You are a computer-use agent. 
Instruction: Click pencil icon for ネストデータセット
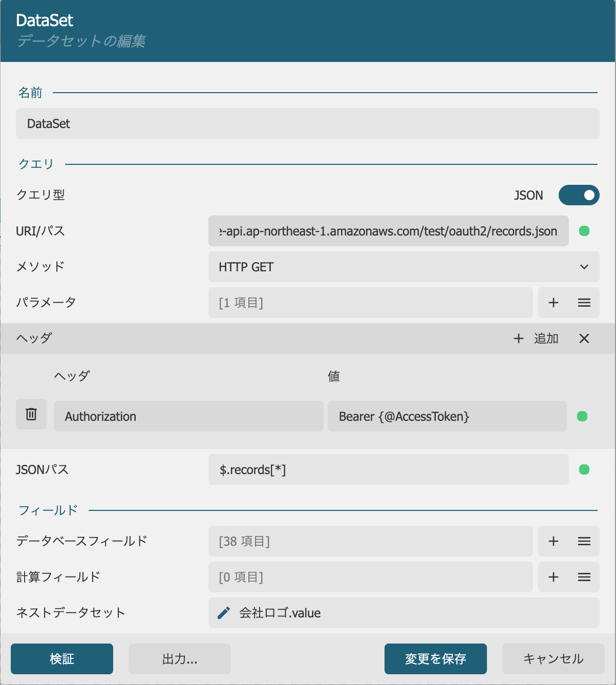coord(224,613)
